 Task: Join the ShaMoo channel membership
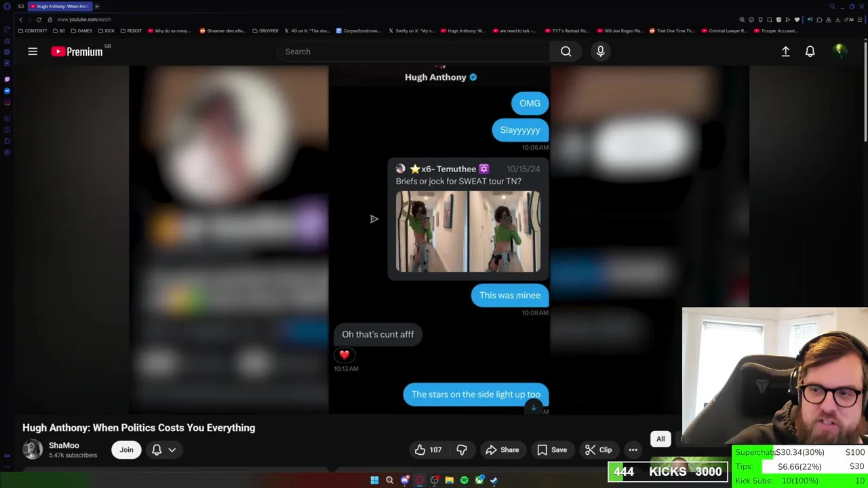[x=126, y=450]
